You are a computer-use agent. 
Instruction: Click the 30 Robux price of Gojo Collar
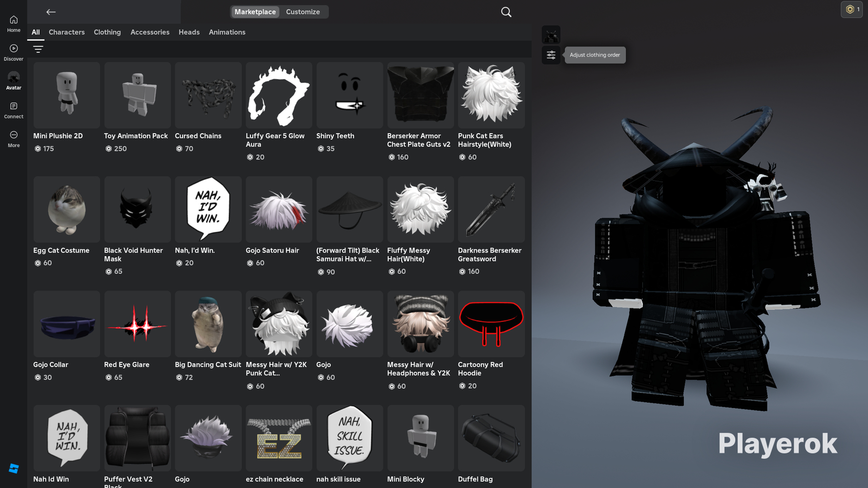click(x=43, y=377)
